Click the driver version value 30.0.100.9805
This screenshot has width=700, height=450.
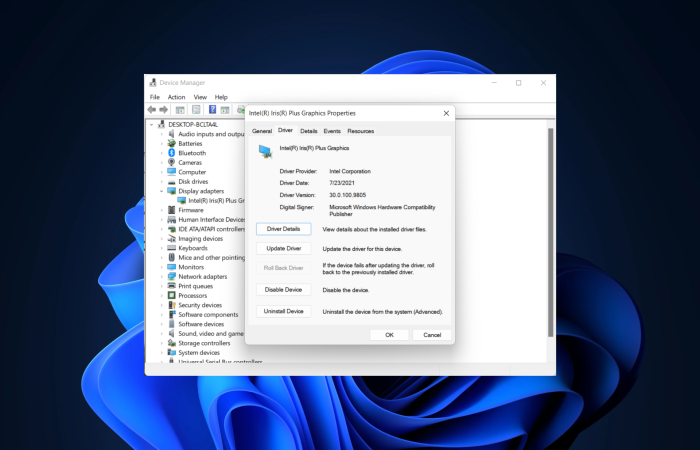pyautogui.click(x=347, y=195)
